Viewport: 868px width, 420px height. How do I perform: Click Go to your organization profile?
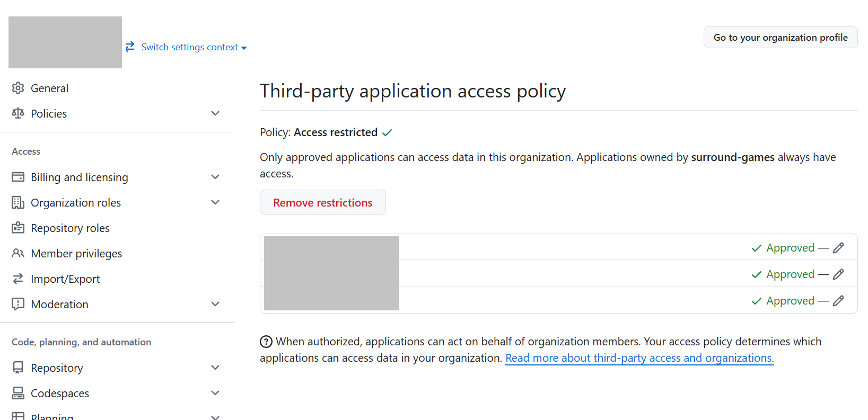(x=780, y=38)
